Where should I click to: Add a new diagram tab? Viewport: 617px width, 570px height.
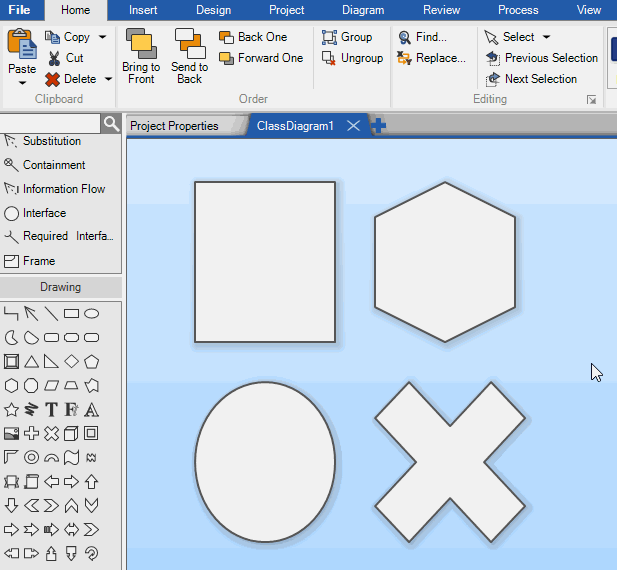click(379, 126)
